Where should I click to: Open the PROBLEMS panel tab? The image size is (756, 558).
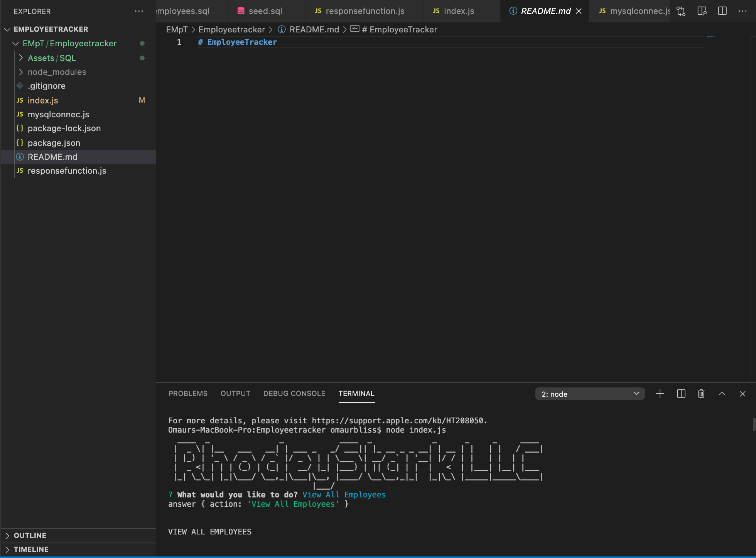188,393
